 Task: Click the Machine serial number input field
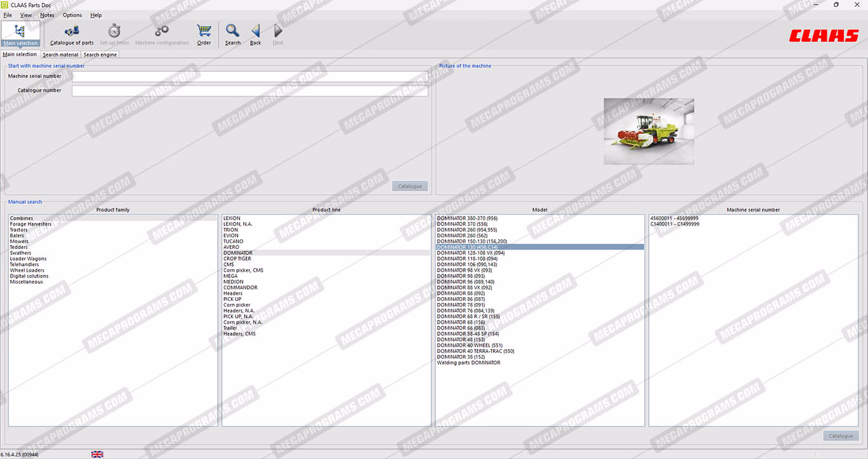[250, 76]
